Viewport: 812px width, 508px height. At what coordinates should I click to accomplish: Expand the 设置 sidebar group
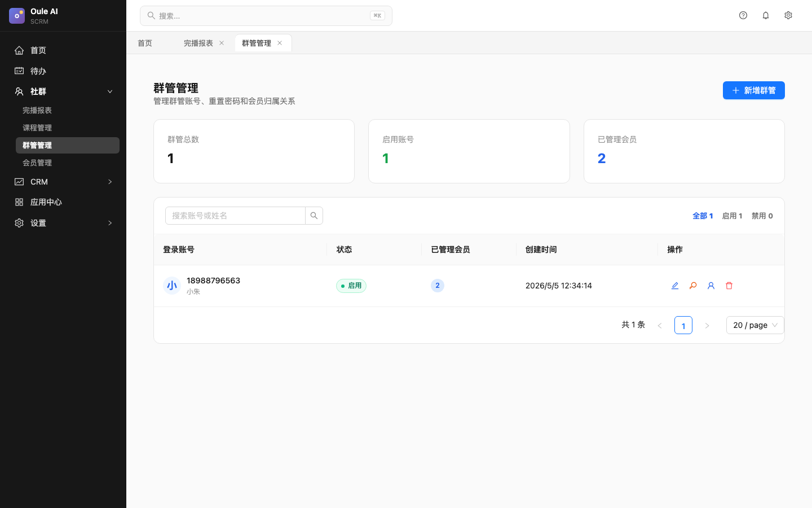pos(63,223)
